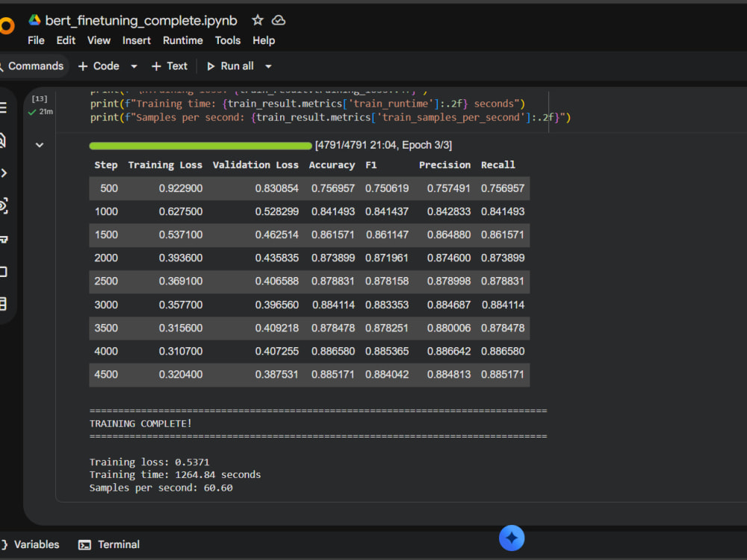Click the Precision column header

(x=444, y=165)
